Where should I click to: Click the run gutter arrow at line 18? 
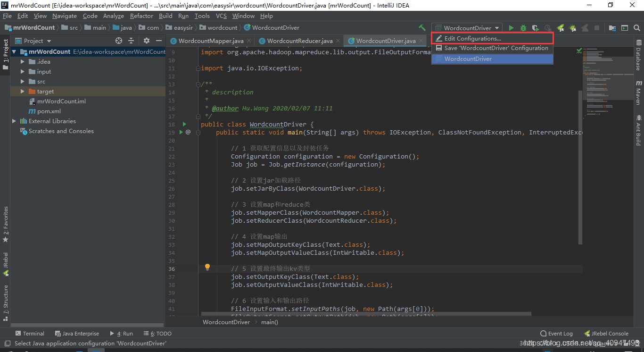coord(184,124)
